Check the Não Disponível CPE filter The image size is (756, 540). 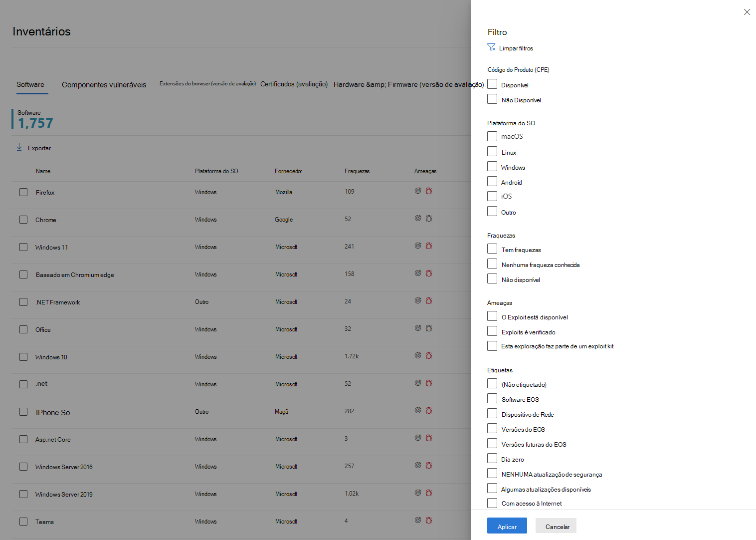point(492,99)
